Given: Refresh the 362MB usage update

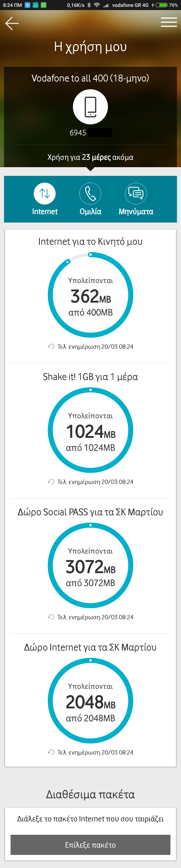Looking at the screenshot, I should (51, 346).
